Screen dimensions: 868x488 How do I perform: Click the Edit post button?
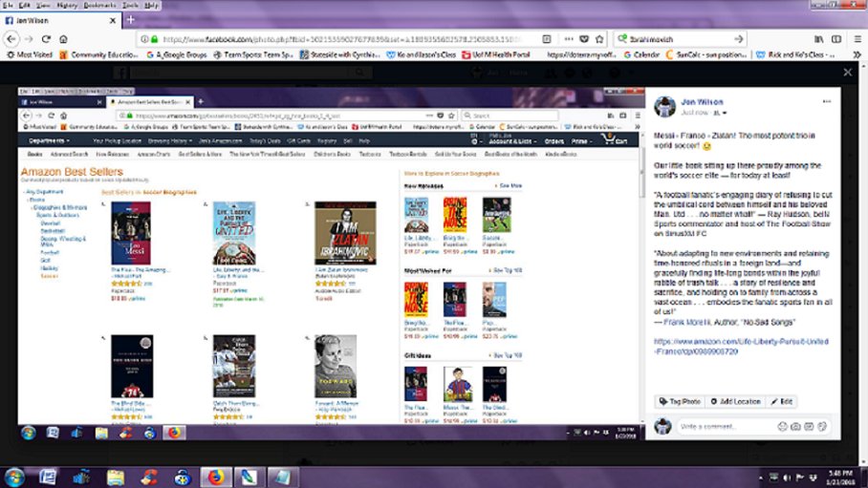click(x=782, y=402)
